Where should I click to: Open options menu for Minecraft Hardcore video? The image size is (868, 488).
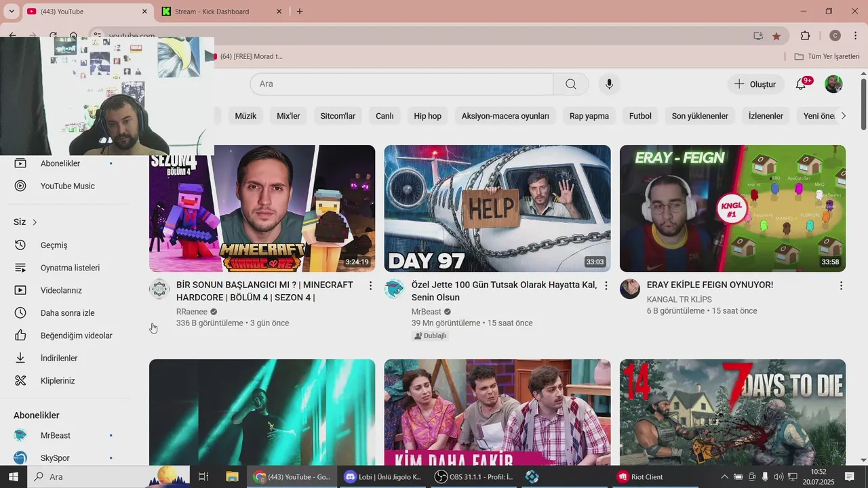(x=370, y=286)
